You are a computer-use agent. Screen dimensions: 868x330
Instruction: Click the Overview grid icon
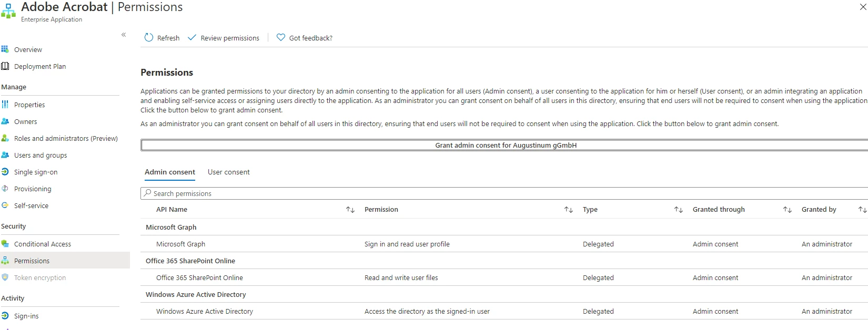pyautogui.click(x=5, y=49)
